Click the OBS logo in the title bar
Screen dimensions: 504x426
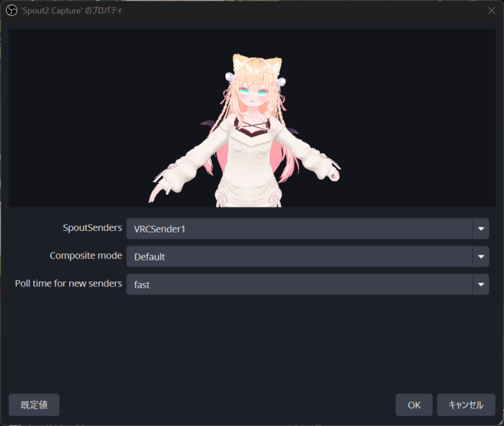coord(12,11)
